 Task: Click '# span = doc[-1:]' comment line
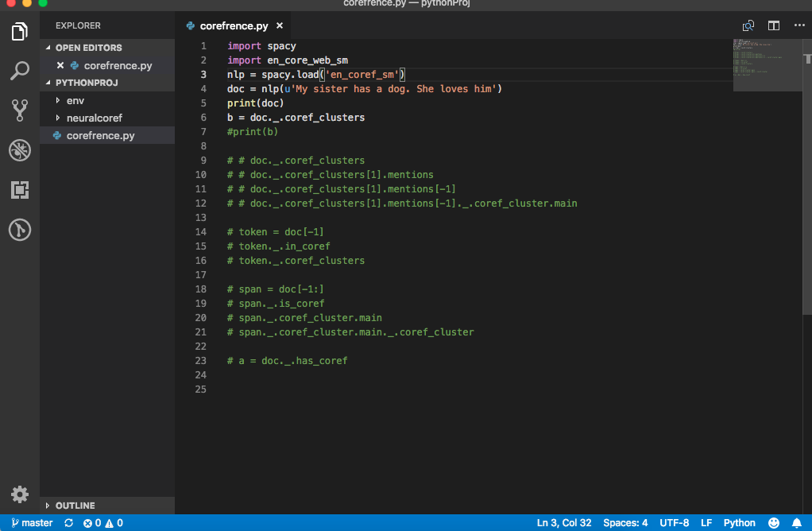275,289
